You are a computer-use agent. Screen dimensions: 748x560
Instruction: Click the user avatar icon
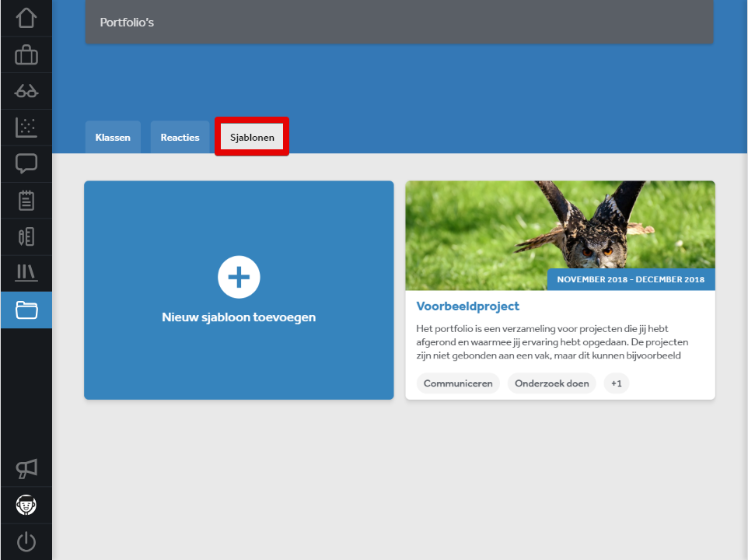click(x=26, y=505)
